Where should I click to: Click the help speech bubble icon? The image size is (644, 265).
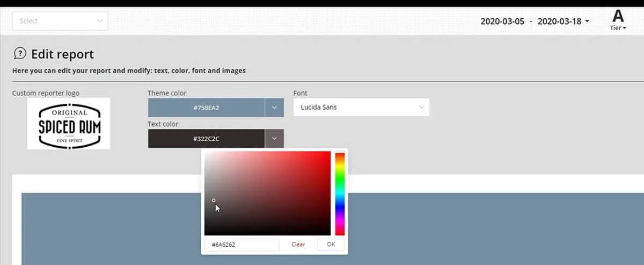point(19,53)
